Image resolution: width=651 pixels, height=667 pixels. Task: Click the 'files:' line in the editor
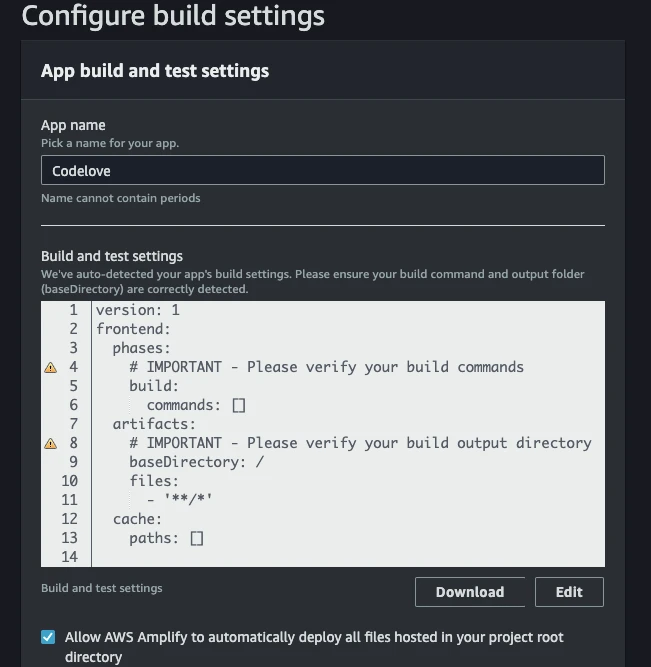pos(155,481)
